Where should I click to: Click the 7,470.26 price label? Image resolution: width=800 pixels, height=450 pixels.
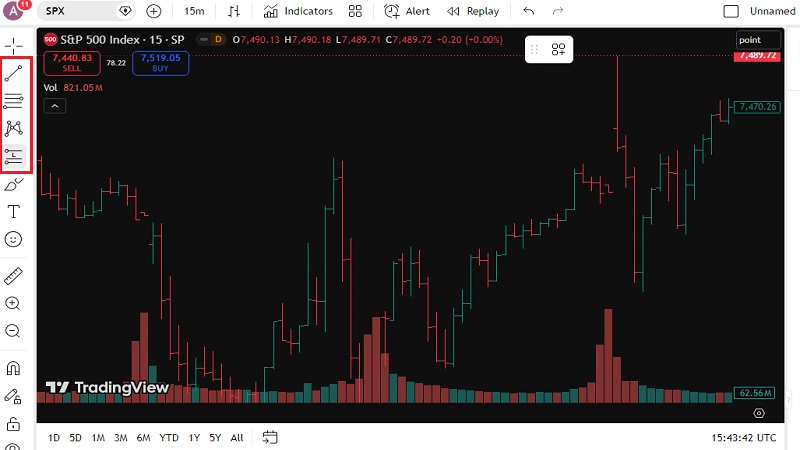(x=757, y=107)
